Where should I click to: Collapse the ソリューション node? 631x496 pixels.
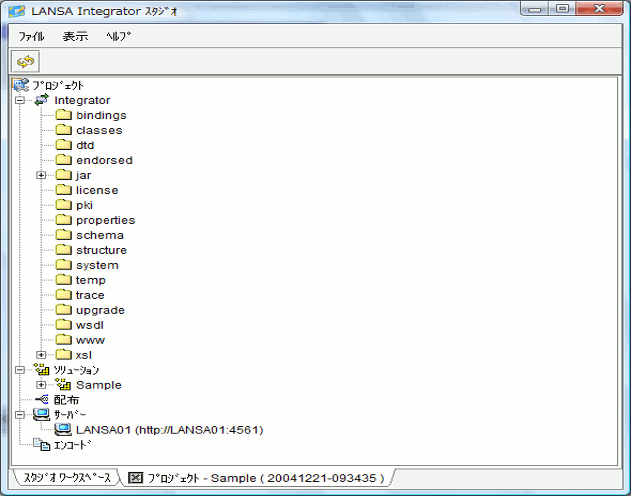click(x=19, y=370)
